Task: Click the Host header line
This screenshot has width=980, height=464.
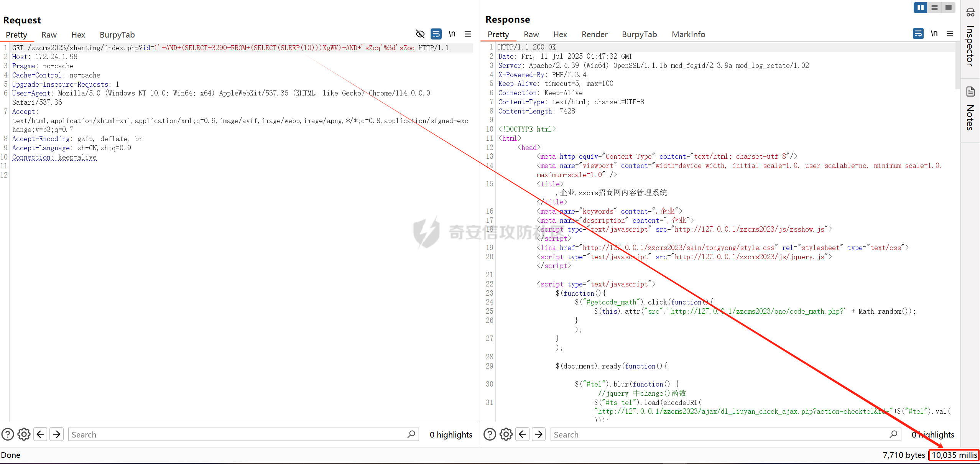Action: point(44,57)
